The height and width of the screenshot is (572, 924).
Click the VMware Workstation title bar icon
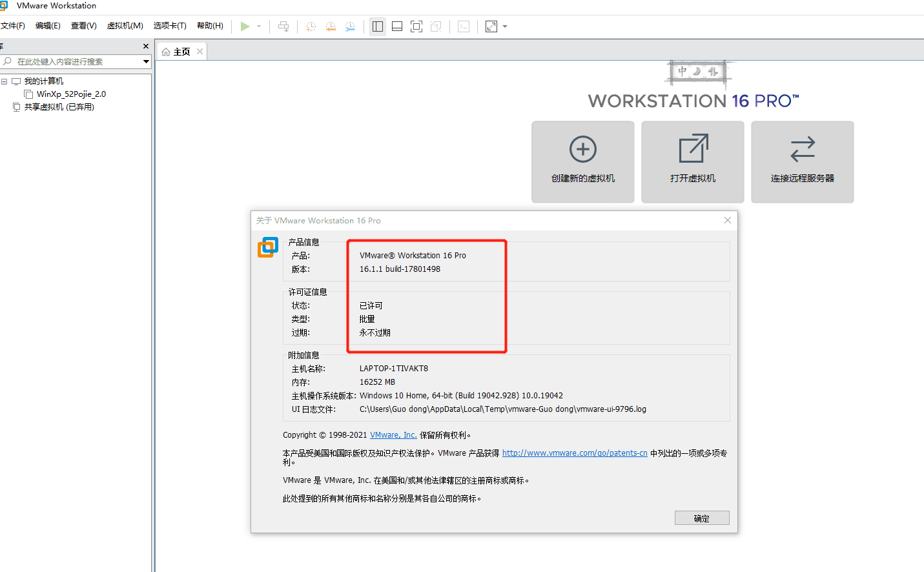(x=3, y=6)
